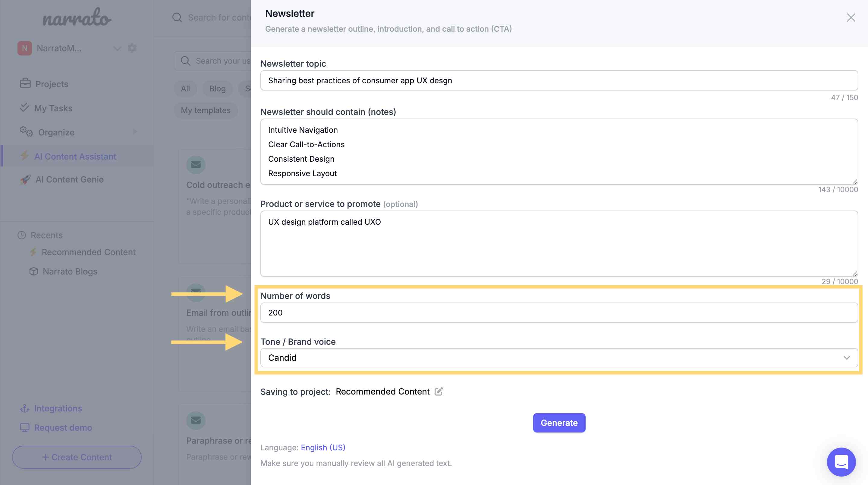Click the Search for content field
This screenshot has height=485, width=868.
(219, 17)
